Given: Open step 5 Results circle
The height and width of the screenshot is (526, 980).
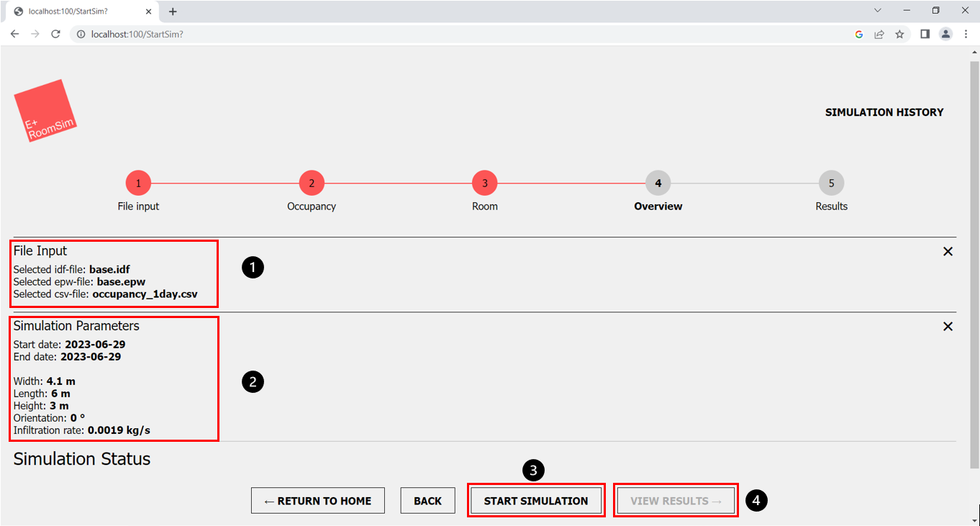Looking at the screenshot, I should pyautogui.click(x=831, y=183).
